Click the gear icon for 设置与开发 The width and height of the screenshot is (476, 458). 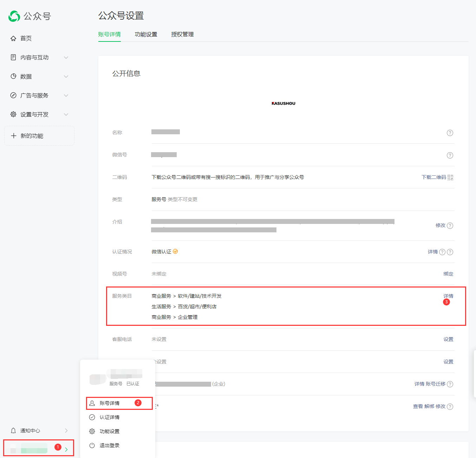[x=13, y=114]
